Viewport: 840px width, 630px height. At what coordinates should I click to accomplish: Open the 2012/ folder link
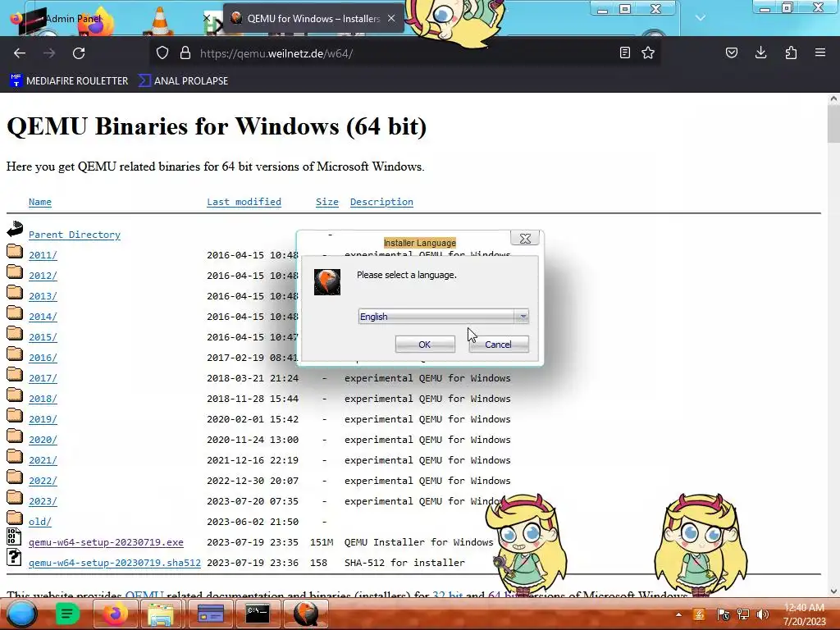pyautogui.click(x=43, y=276)
